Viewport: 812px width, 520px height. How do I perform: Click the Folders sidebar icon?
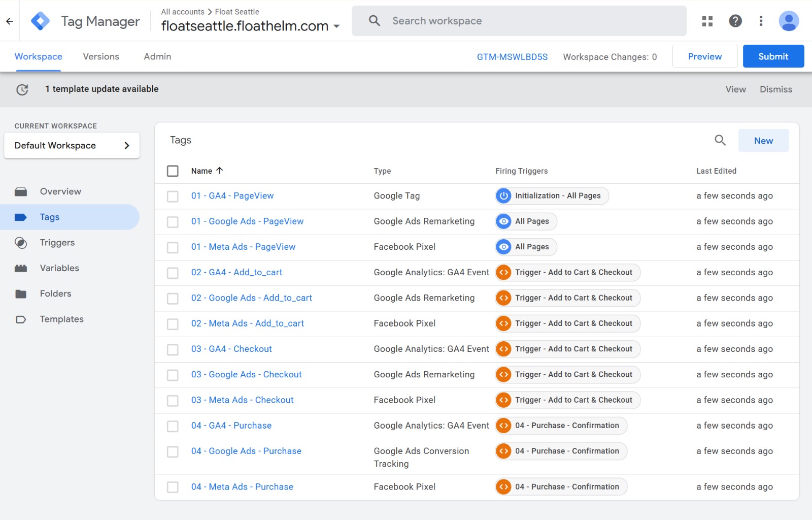click(21, 294)
